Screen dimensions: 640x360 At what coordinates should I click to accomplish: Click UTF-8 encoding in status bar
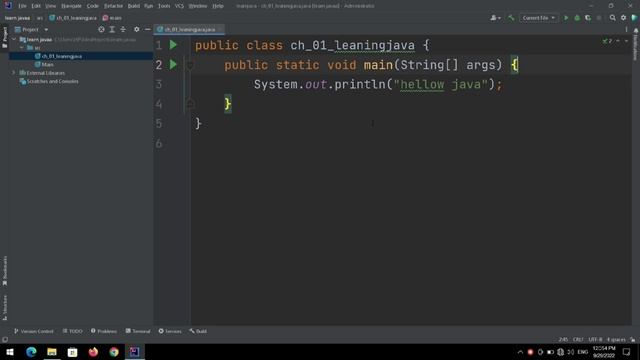point(595,340)
